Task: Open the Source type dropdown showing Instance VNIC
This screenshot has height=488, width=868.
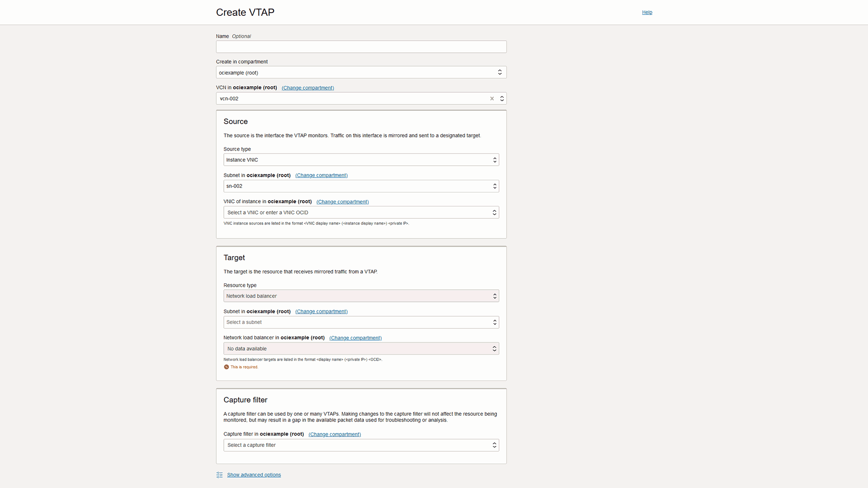Action: tap(361, 160)
